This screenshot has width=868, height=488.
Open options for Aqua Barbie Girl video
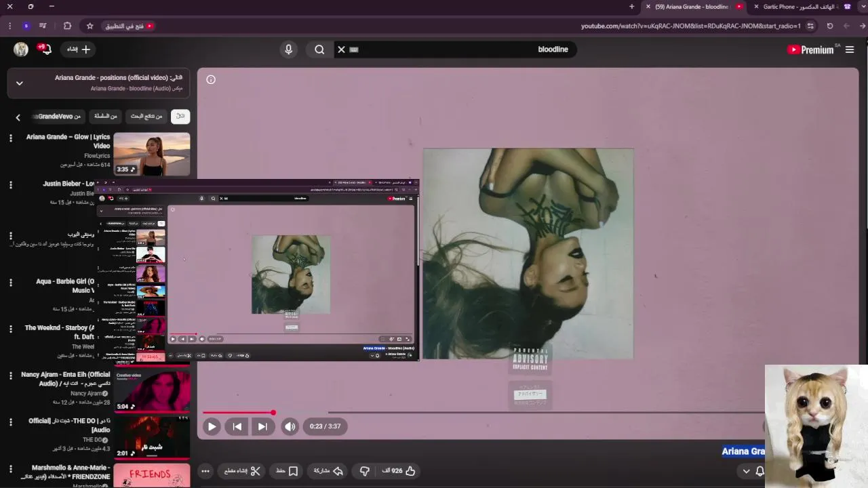coord(10,283)
